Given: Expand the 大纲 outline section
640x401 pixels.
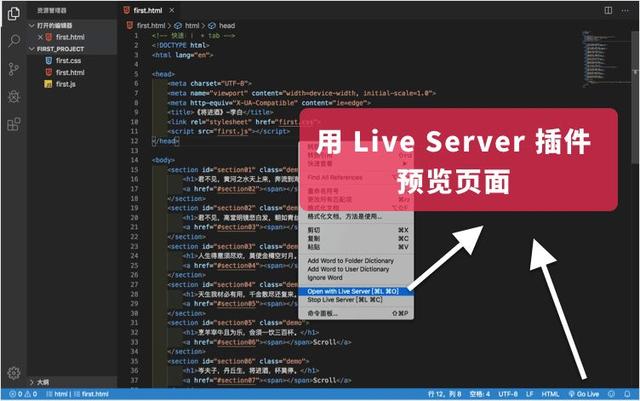Looking at the screenshot, I should tap(31, 382).
